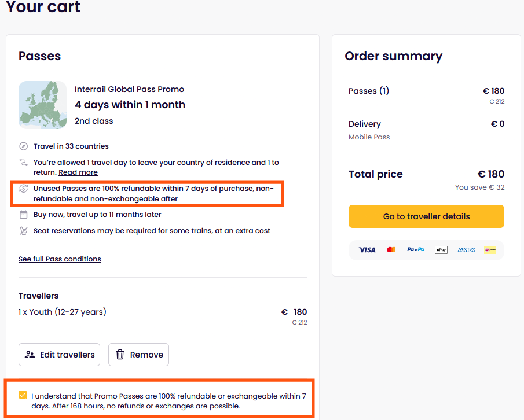524x420 pixels.
Task: Click the route icon beside travel day rule
Action: pos(23,163)
